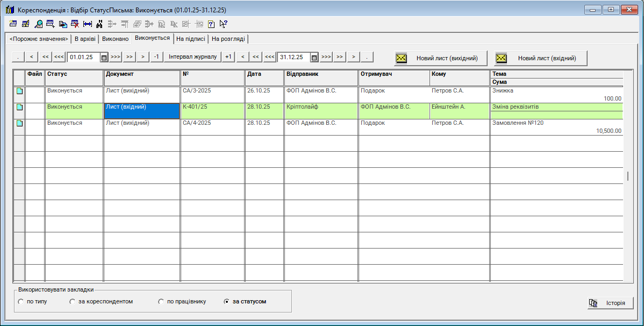The height and width of the screenshot is (326, 644).
Task: Open the 'На підписі' tab
Action: pyautogui.click(x=190, y=39)
